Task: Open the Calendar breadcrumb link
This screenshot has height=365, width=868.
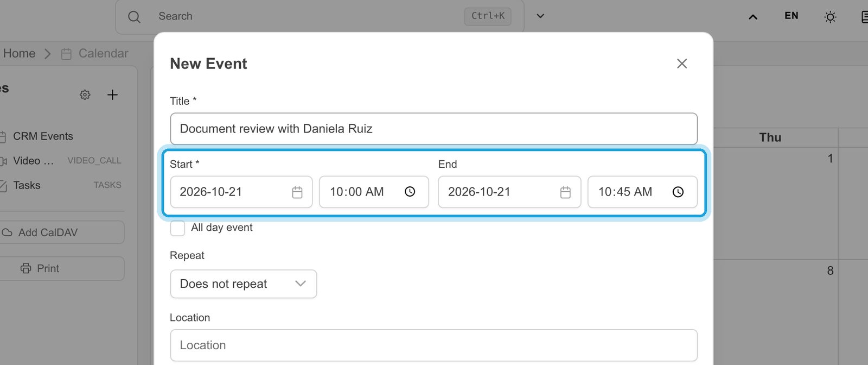Action: [104, 53]
